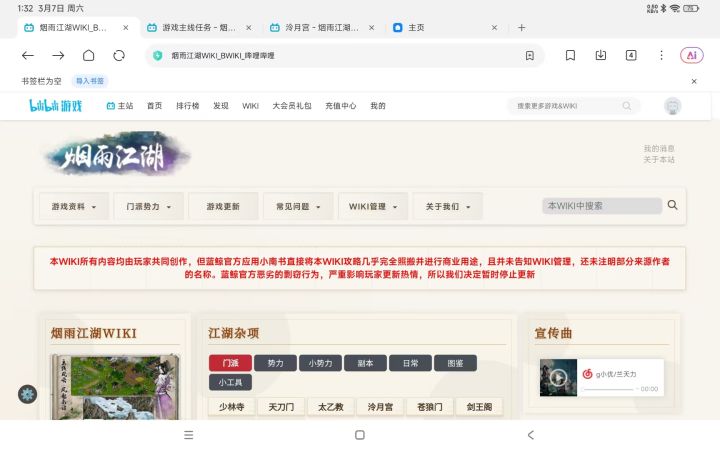Open the bookmarks icon in browser toolbar
This screenshot has height=450, width=720.
pos(570,56)
